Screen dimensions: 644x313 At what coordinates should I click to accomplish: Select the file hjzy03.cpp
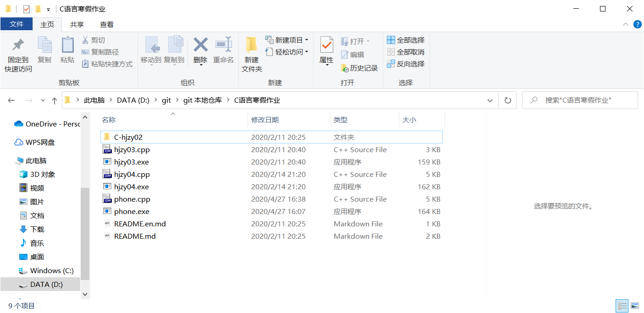point(271,149)
